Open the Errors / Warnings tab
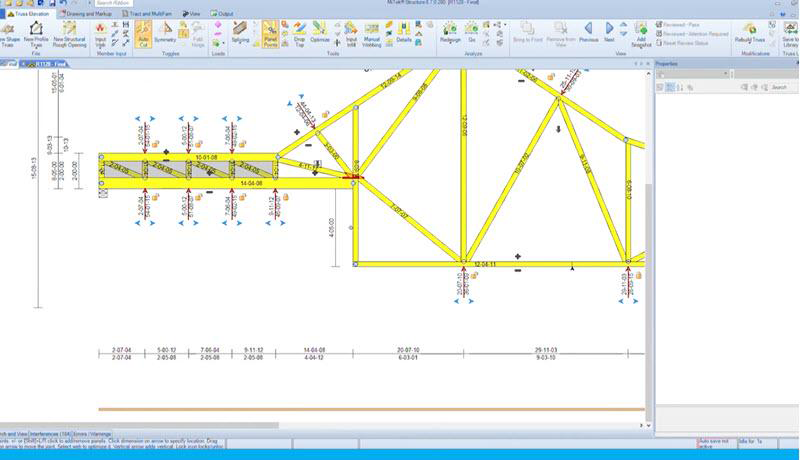The image size is (800, 460). pos(92,435)
